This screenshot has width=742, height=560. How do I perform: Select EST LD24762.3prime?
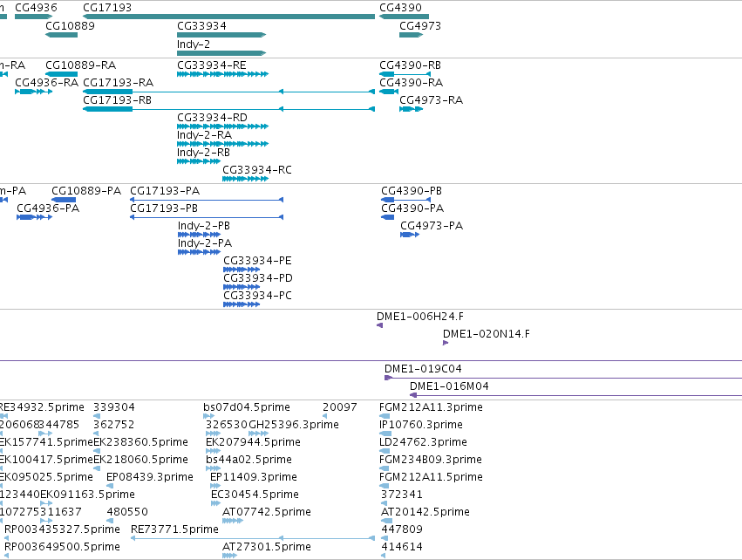[x=423, y=442]
